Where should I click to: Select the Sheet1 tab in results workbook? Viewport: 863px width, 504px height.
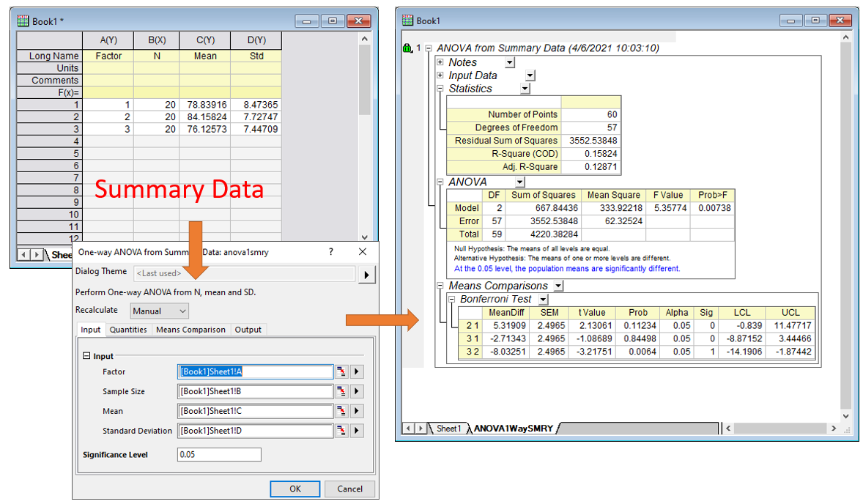tap(448, 429)
